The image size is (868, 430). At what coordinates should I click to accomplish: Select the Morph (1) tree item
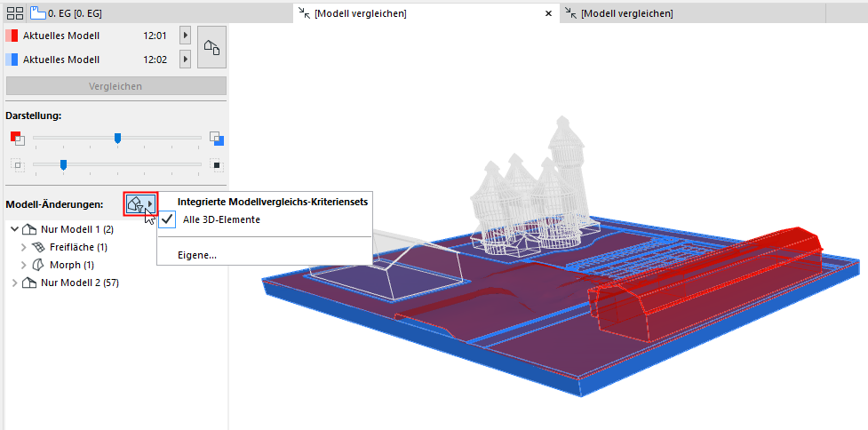coord(73,265)
